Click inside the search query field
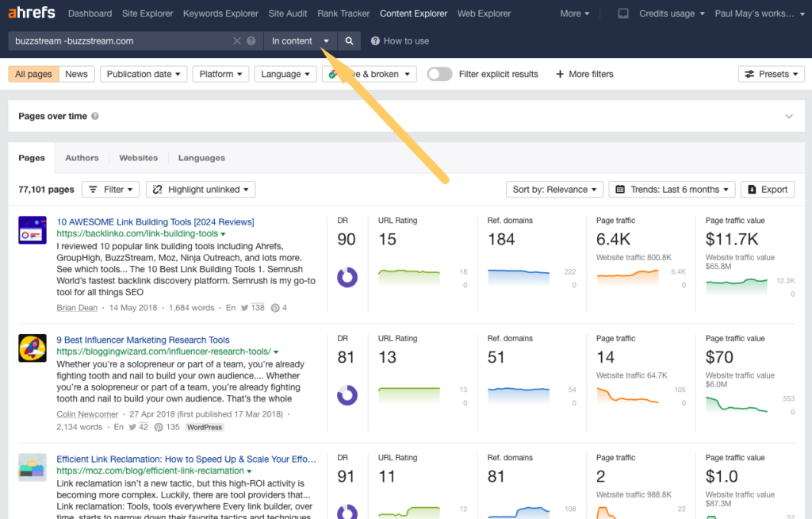 pyautogui.click(x=119, y=40)
